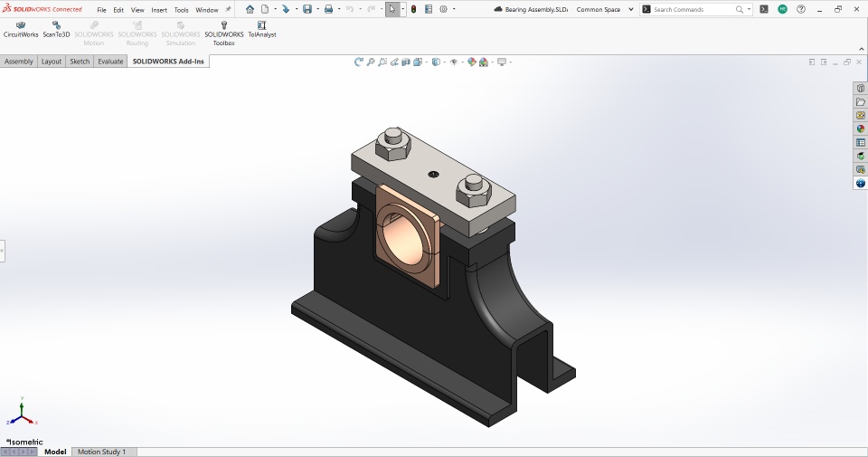Click the user account avatar
The width and height of the screenshot is (868, 457).
point(782,9)
